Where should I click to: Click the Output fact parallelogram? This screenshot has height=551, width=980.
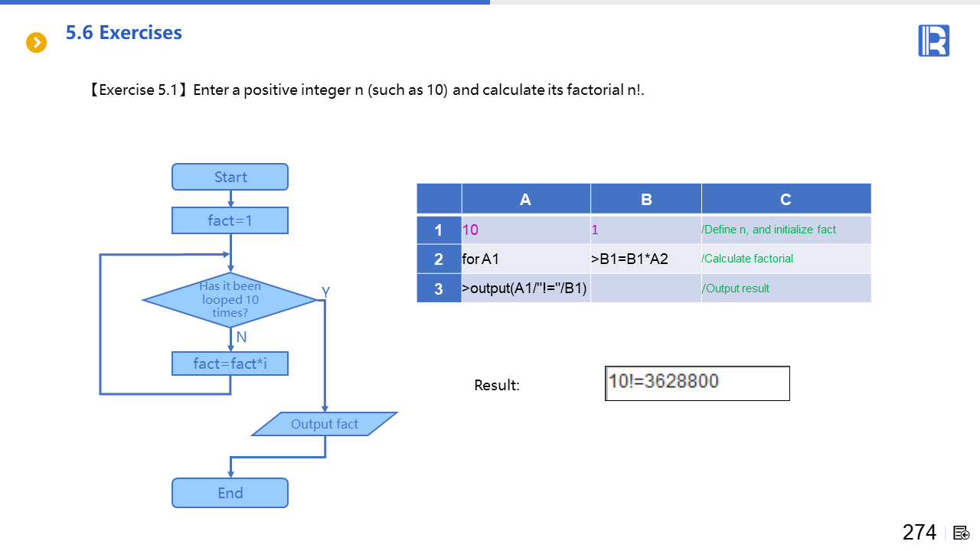324,424
